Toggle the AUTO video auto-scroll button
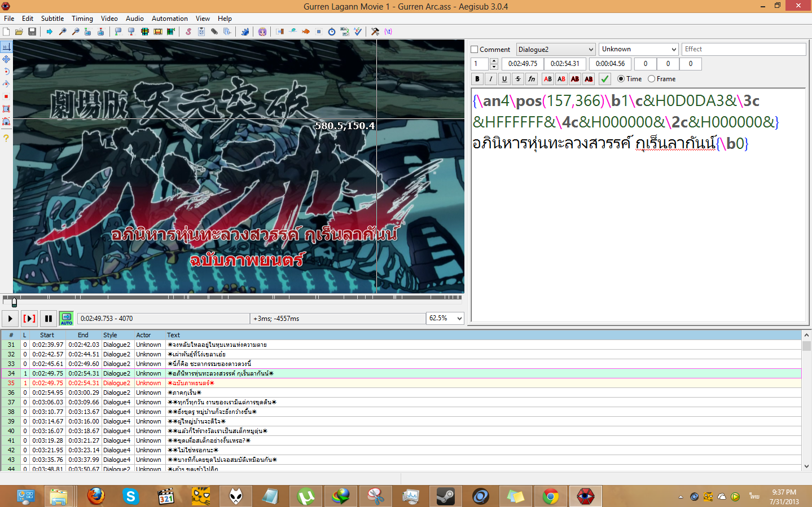The image size is (812, 507). pos(67,319)
